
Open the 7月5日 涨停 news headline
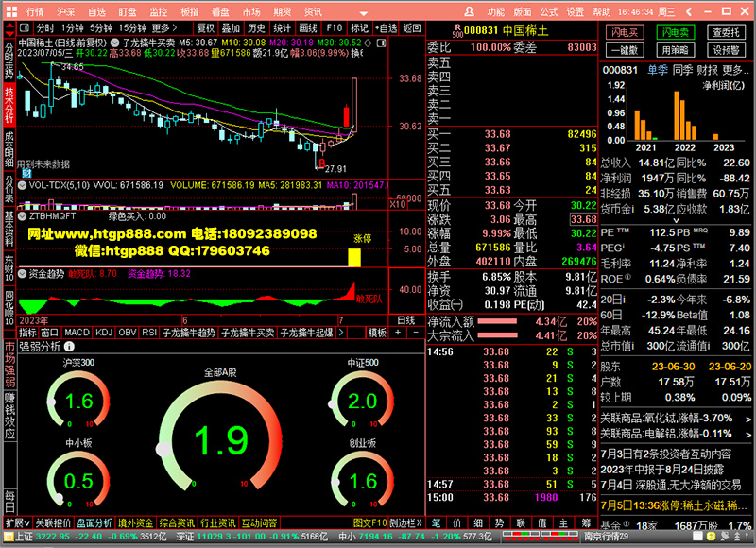coord(676,505)
